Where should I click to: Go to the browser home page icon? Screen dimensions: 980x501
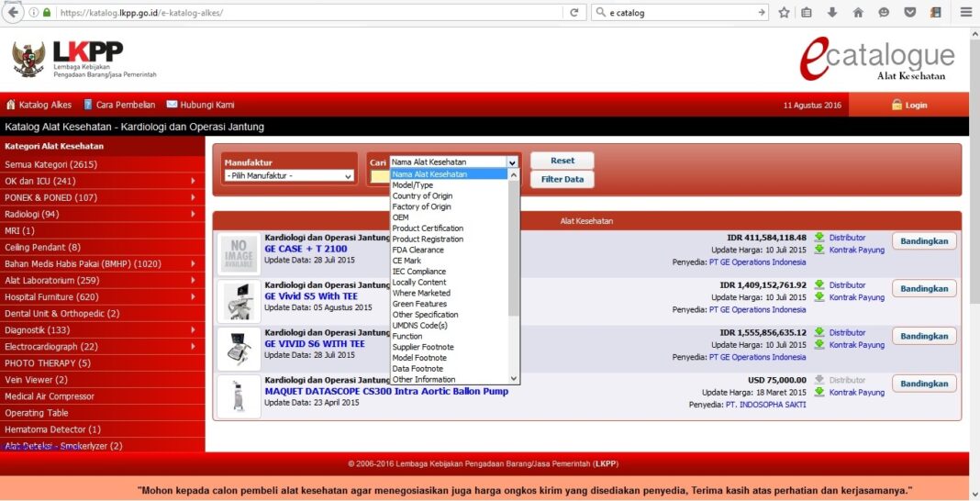(858, 13)
